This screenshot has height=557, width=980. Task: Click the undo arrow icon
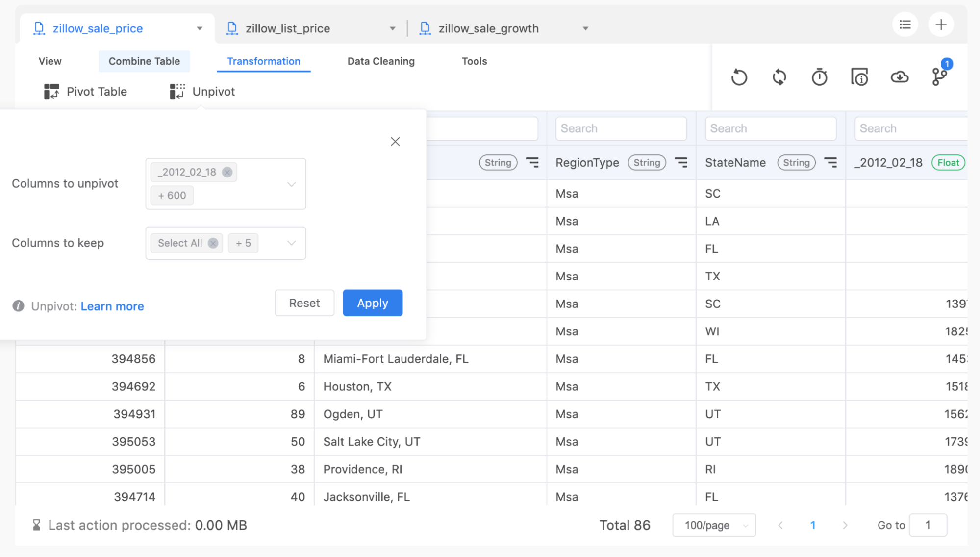(739, 77)
